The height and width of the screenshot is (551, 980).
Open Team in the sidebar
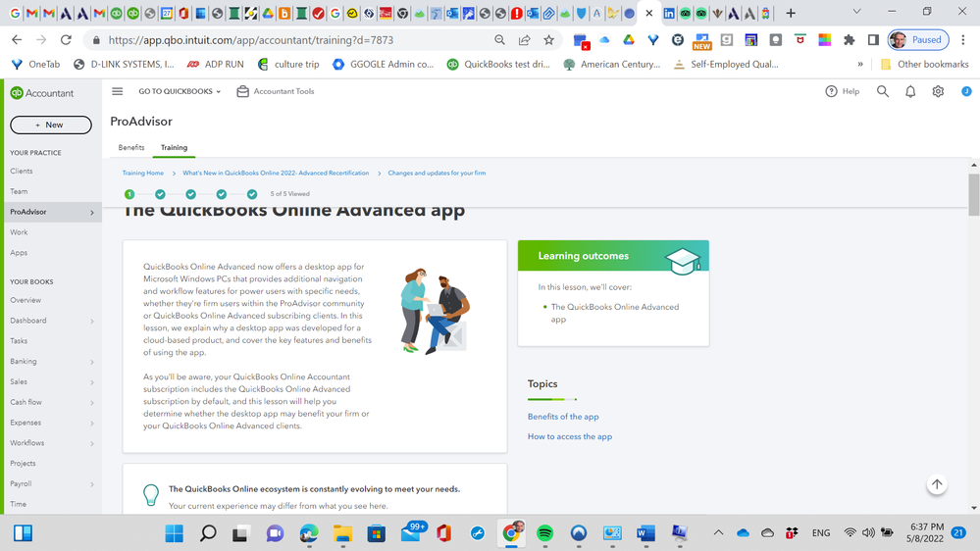(19, 191)
